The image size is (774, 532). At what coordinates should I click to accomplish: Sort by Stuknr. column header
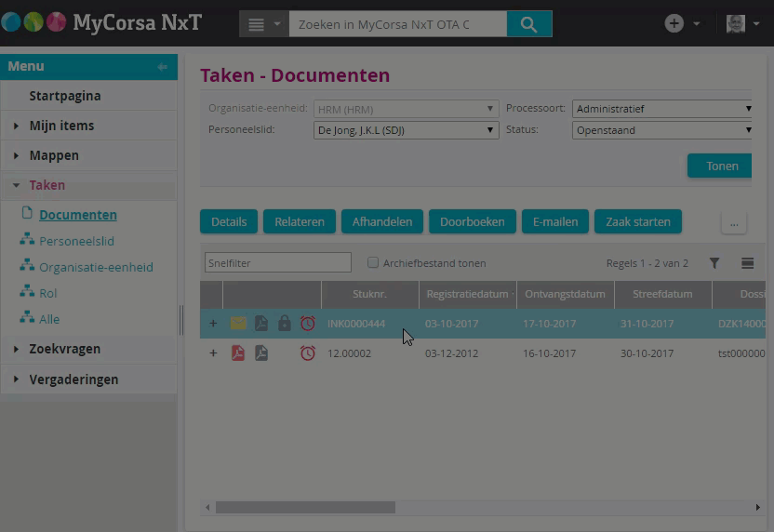(369, 294)
